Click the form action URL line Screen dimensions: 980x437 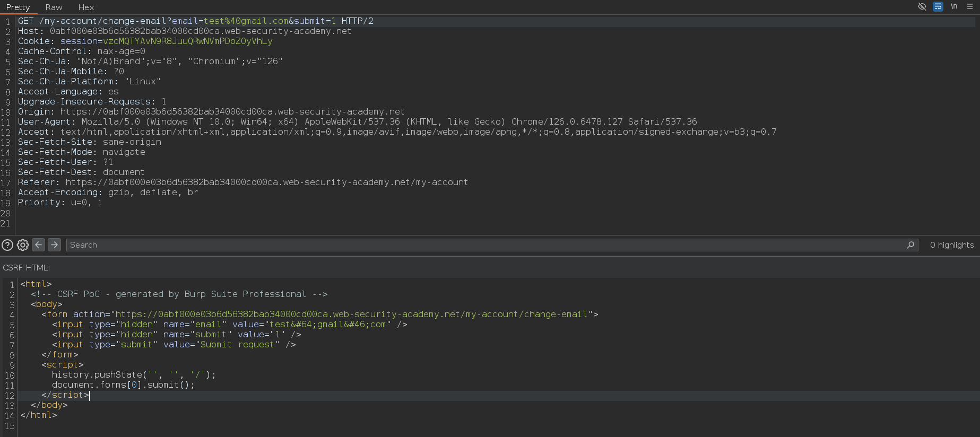320,314
